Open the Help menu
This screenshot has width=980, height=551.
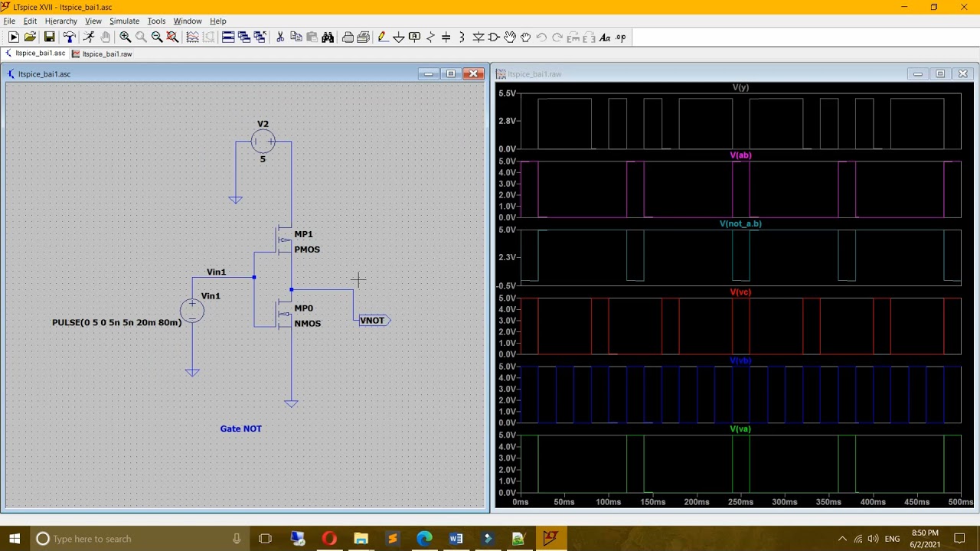218,21
